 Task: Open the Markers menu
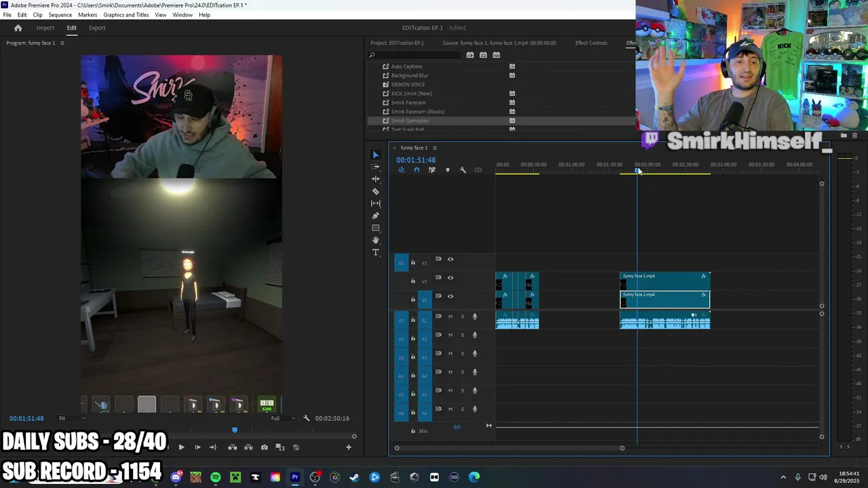[x=87, y=15]
